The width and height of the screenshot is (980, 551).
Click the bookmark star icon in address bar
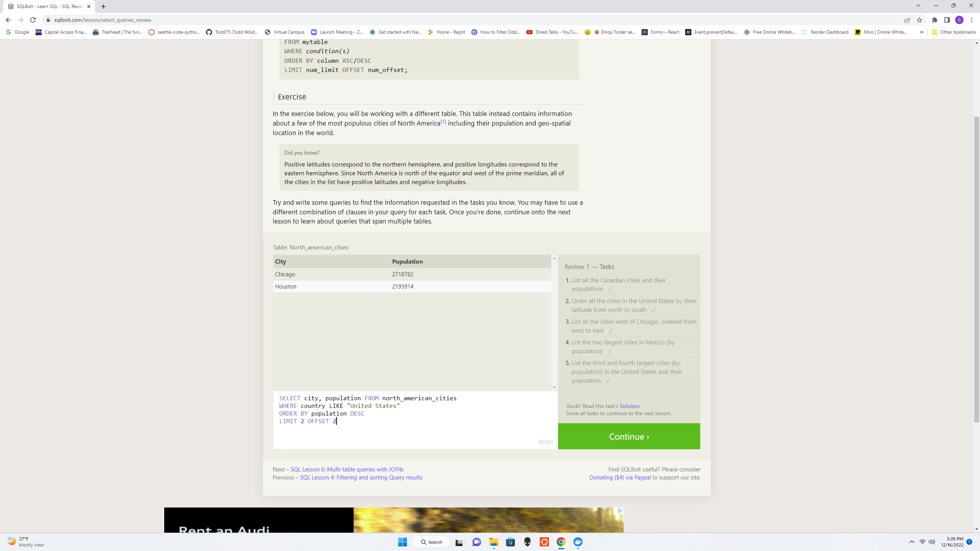920,20
